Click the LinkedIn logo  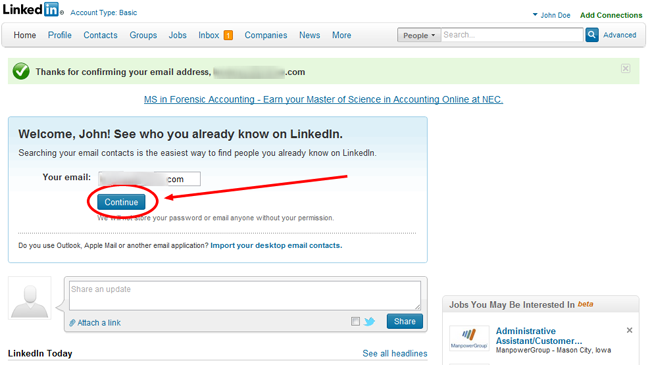[32, 9]
